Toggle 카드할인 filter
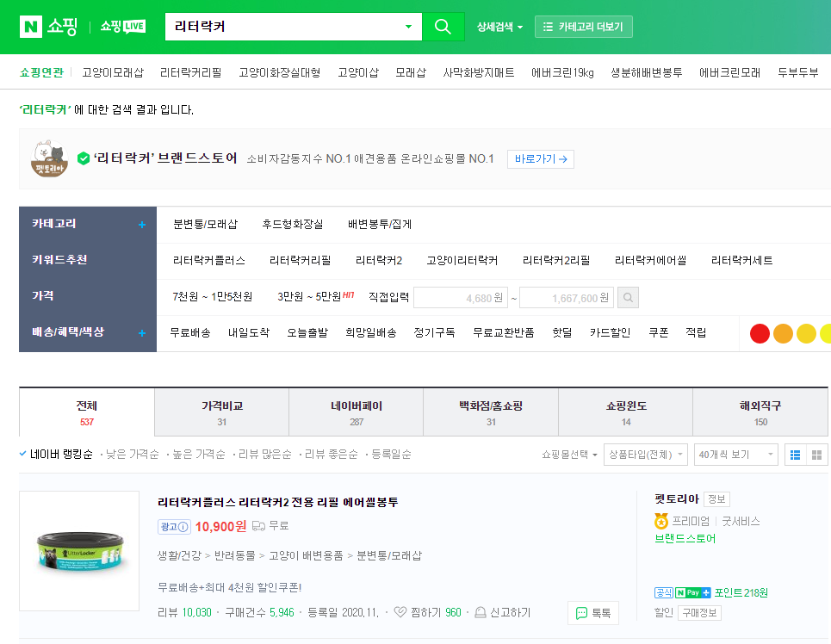This screenshot has width=831, height=644. (x=610, y=332)
